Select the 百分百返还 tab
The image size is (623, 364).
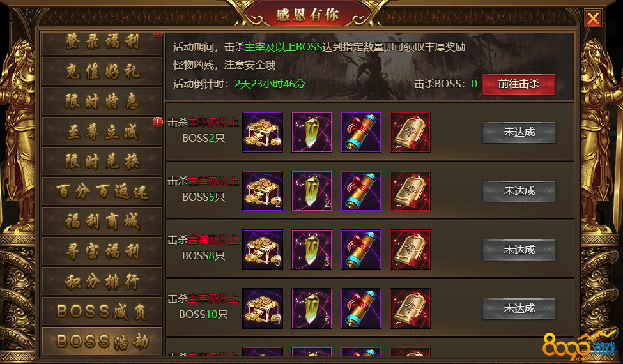pos(102,192)
